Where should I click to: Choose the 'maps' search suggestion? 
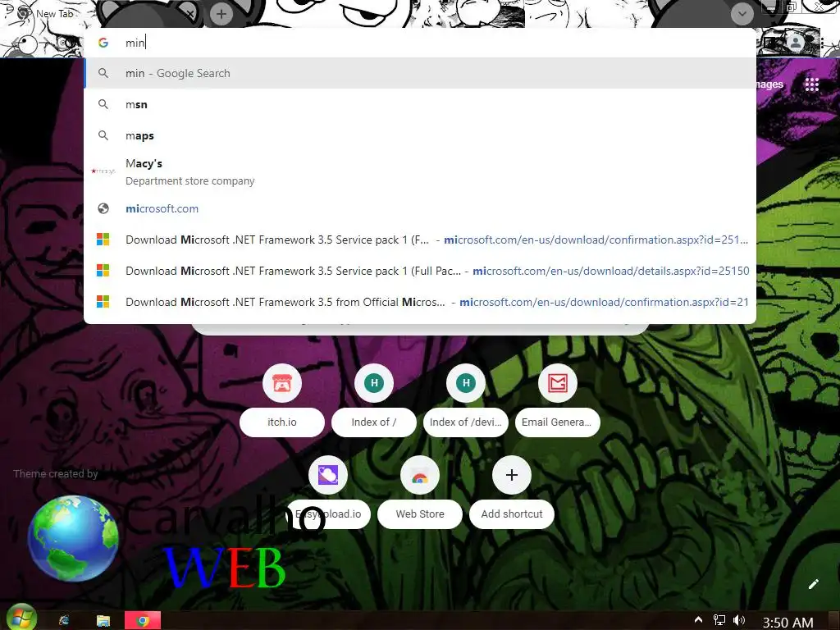coord(420,135)
